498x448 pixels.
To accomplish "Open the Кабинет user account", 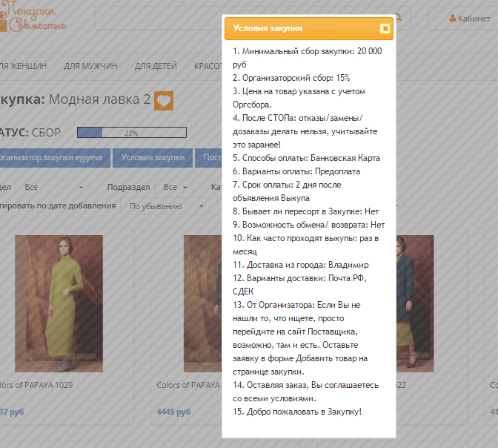I will [469, 19].
